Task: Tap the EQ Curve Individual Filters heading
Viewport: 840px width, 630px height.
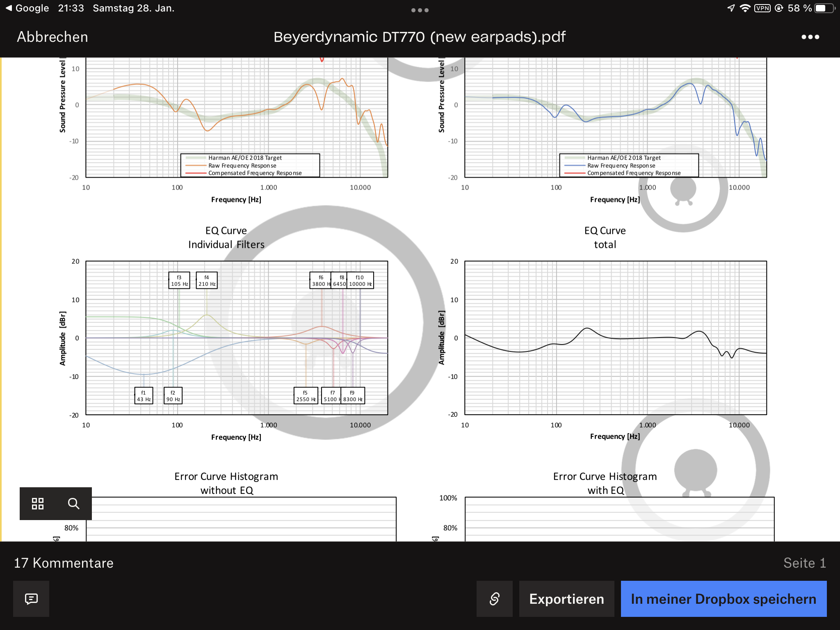Action: (226, 237)
